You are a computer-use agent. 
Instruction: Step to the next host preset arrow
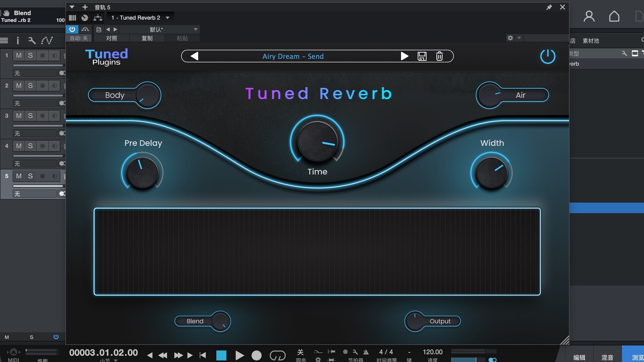tap(115, 29)
